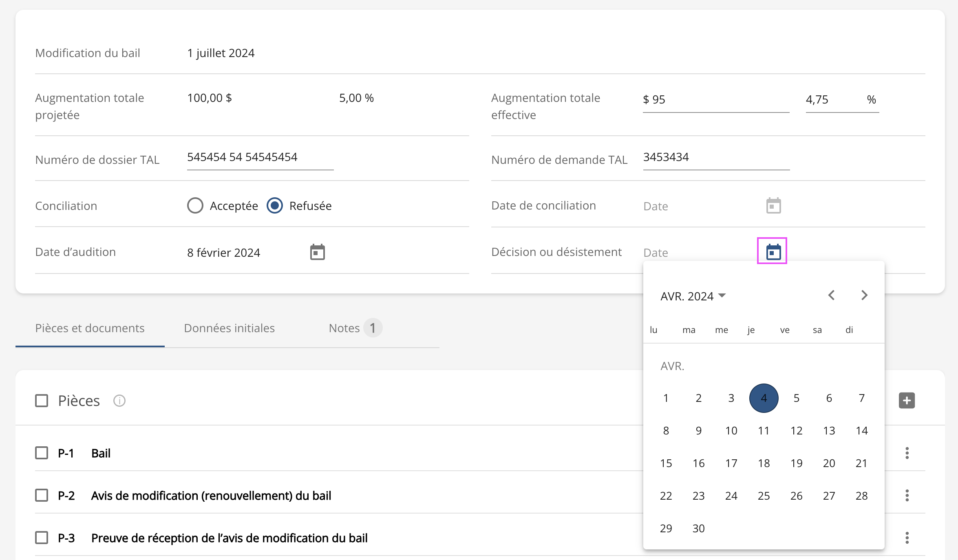This screenshot has height=560, width=958.
Task: Go to next month in calendar
Action: coord(864,295)
